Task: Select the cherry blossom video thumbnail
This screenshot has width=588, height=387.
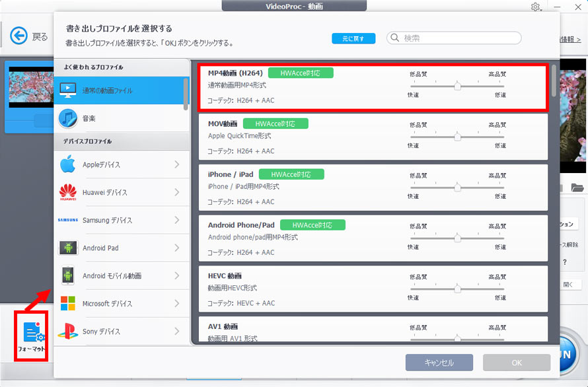Action: tap(31, 87)
